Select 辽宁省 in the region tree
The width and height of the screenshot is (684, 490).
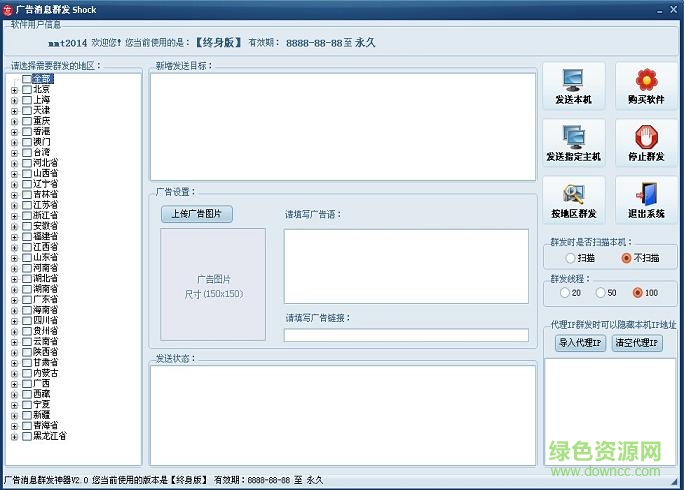(46, 184)
